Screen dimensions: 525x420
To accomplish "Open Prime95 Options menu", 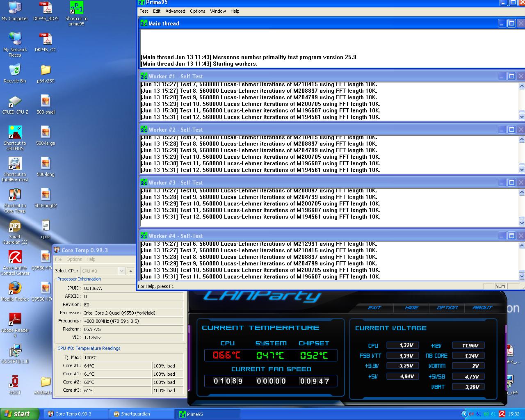I will click(197, 11).
